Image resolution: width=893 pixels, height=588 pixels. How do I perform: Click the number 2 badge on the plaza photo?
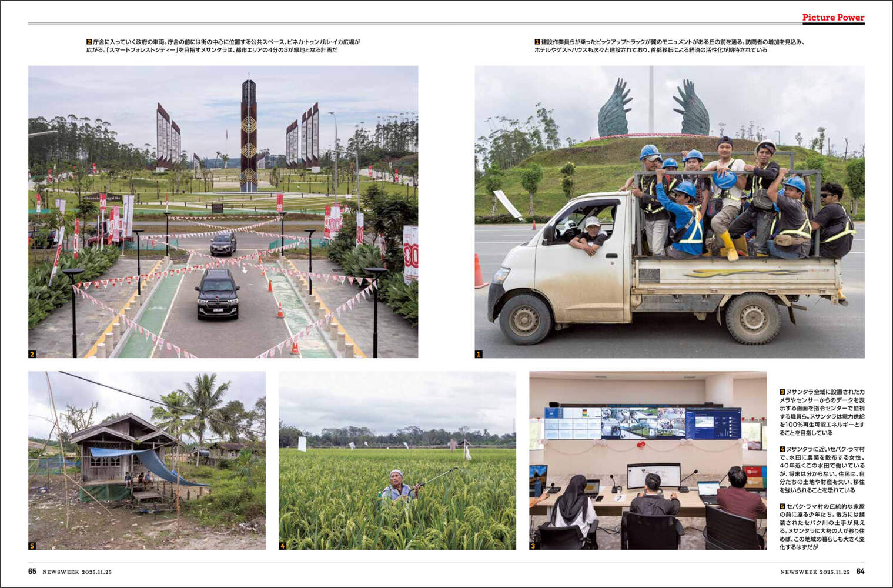pyautogui.click(x=32, y=354)
